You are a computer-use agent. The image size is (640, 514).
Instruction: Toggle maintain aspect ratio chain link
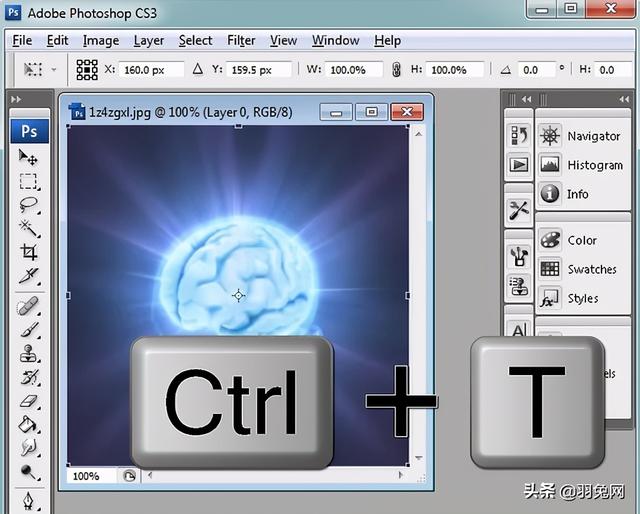pos(396,69)
